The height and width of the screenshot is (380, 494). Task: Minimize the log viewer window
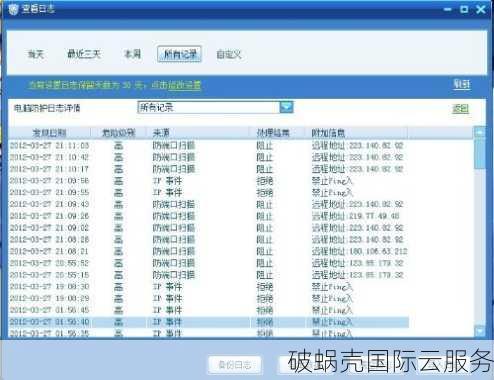click(x=448, y=10)
